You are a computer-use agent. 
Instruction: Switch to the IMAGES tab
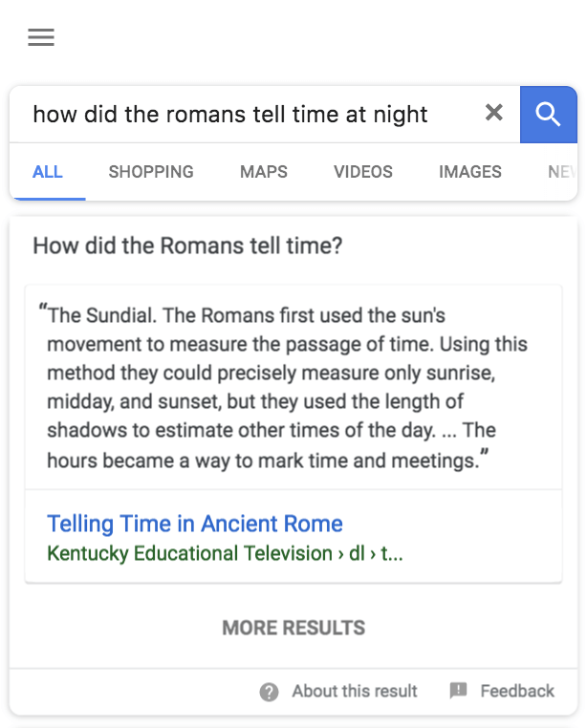click(470, 172)
